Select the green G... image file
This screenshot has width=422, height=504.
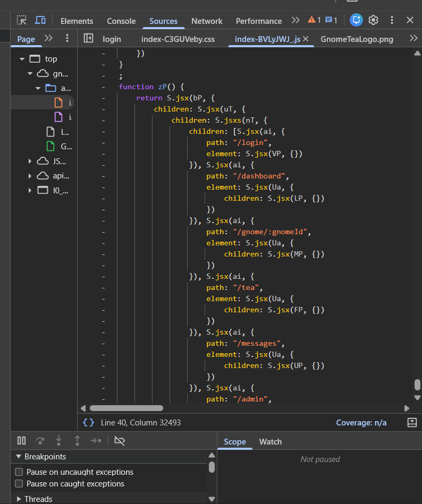coord(50,146)
